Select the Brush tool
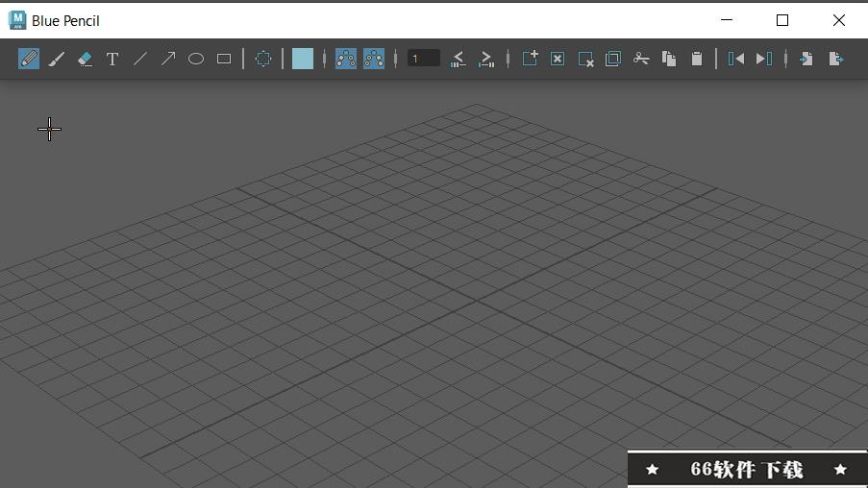This screenshot has height=488, width=868. (x=57, y=59)
